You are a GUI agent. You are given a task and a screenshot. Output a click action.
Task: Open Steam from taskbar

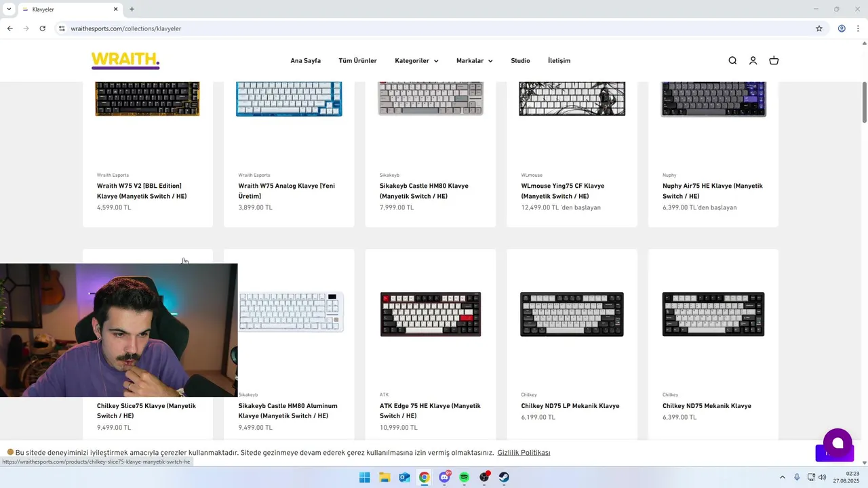pyautogui.click(x=505, y=477)
